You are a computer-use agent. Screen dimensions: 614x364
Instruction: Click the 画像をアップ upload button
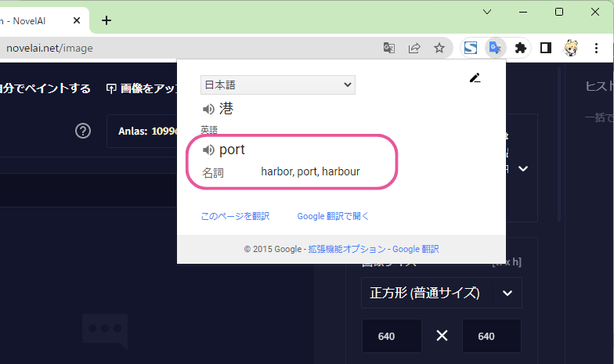click(142, 88)
